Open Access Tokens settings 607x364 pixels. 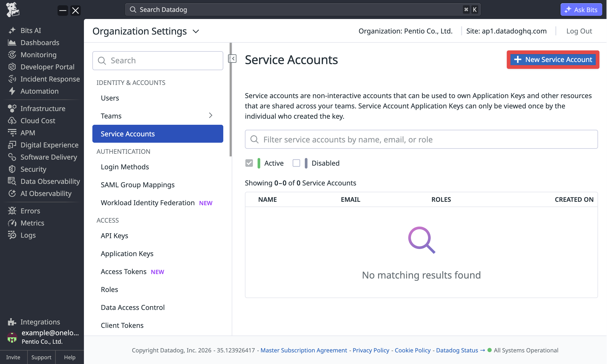click(158, 272)
